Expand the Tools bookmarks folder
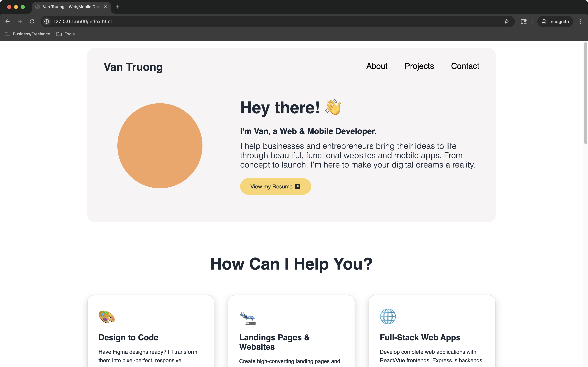This screenshot has width=588, height=367. [x=66, y=34]
